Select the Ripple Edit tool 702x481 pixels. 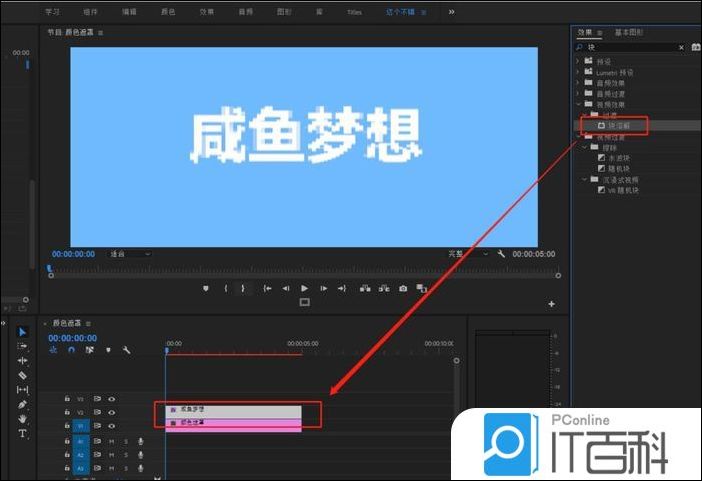(x=22, y=361)
